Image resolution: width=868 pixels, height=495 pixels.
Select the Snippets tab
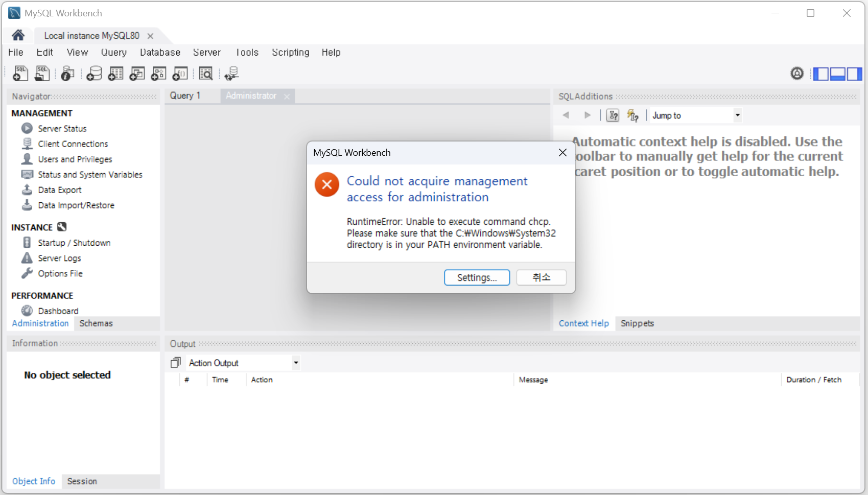point(637,323)
